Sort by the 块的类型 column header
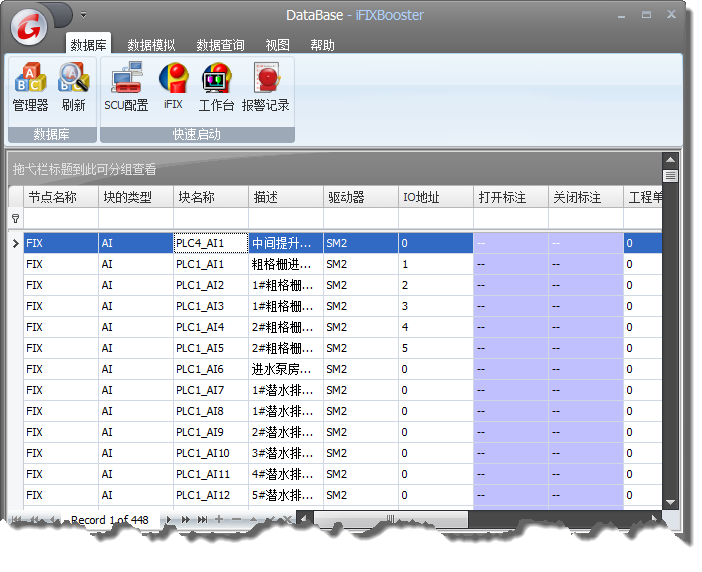The height and width of the screenshot is (572, 702). point(136,197)
